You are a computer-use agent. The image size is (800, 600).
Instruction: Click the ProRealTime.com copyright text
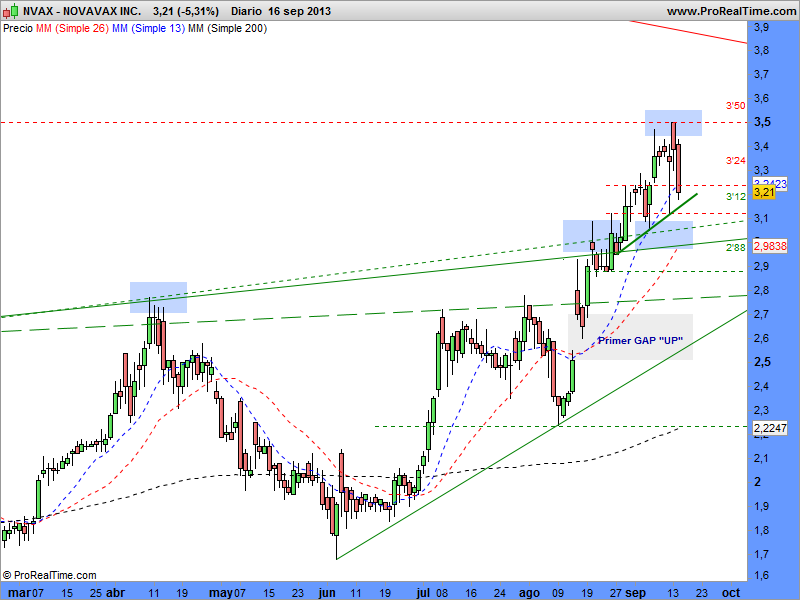(49, 575)
